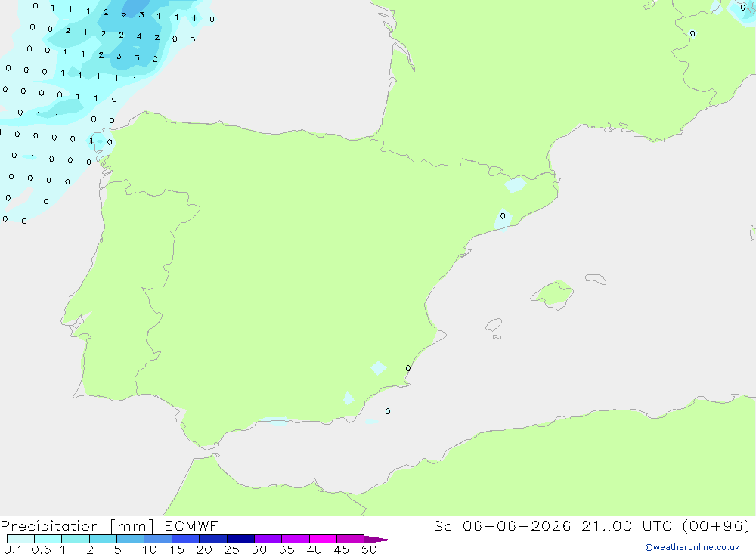
Task: Click the legend arrow tip above 50 mm
Action: coord(378,540)
